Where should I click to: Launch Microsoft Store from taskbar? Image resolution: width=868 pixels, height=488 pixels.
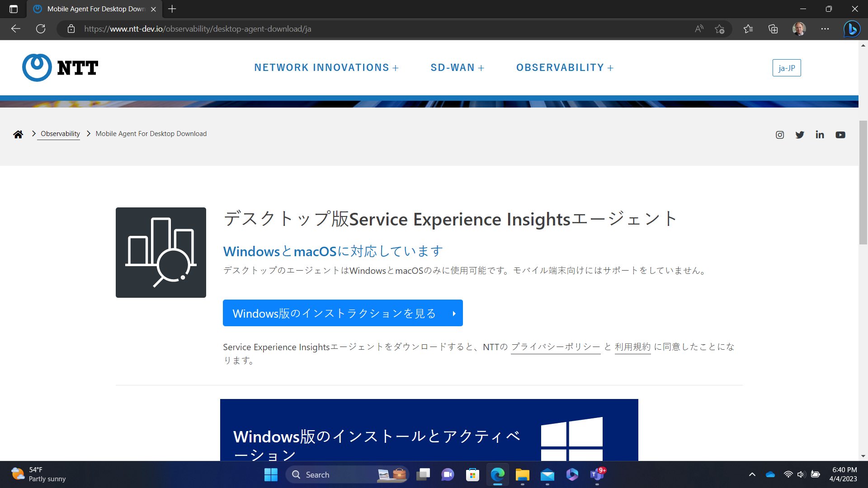472,474
